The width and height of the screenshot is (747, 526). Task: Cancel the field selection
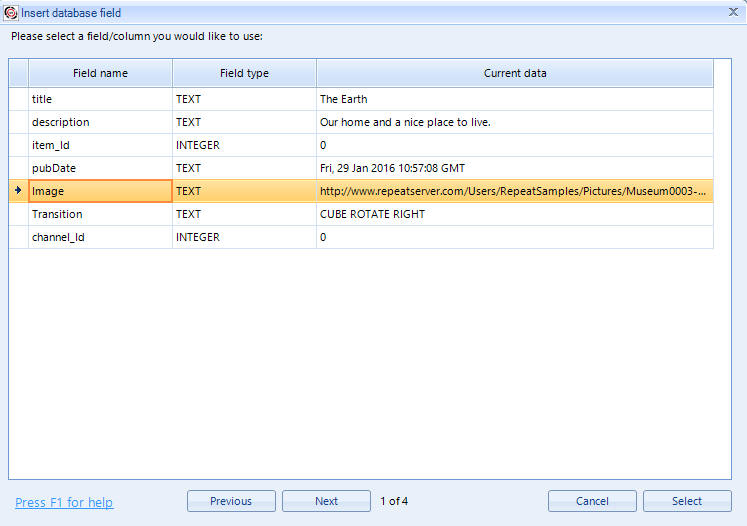click(592, 501)
